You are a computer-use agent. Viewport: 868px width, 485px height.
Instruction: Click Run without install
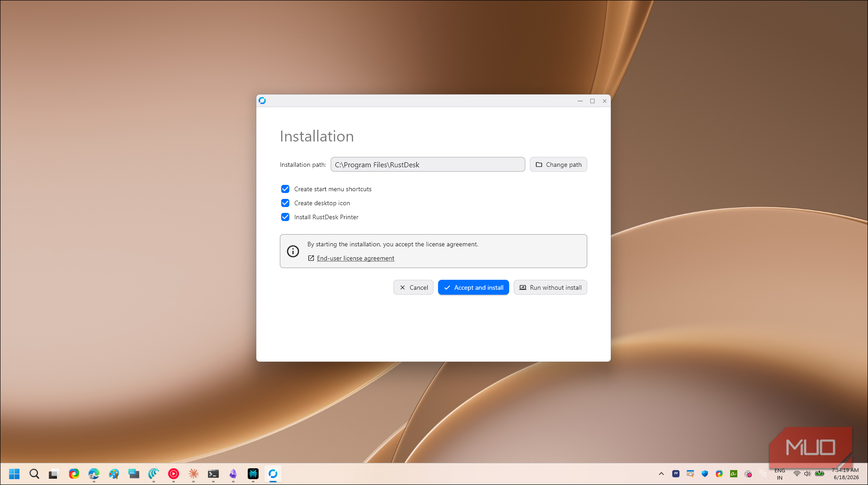[550, 287]
